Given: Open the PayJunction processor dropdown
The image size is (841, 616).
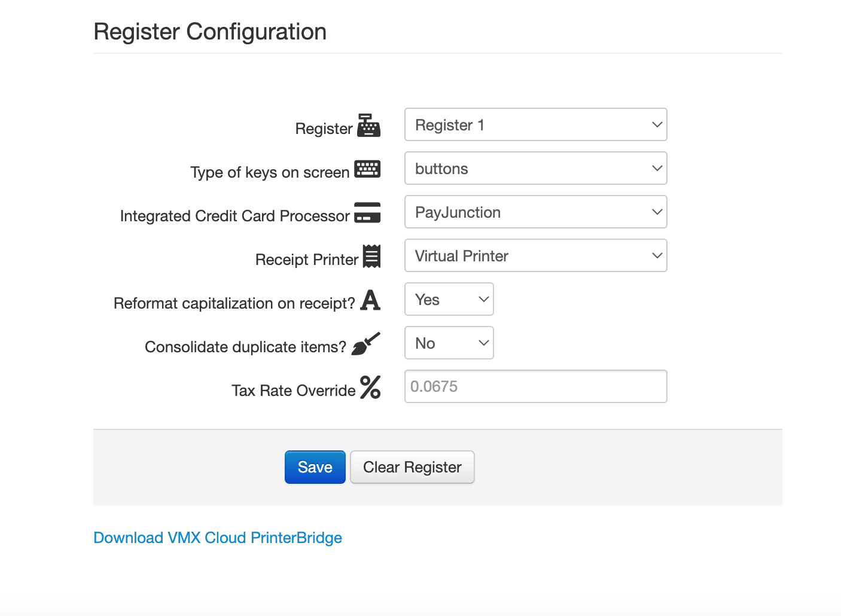Looking at the screenshot, I should tap(535, 212).
